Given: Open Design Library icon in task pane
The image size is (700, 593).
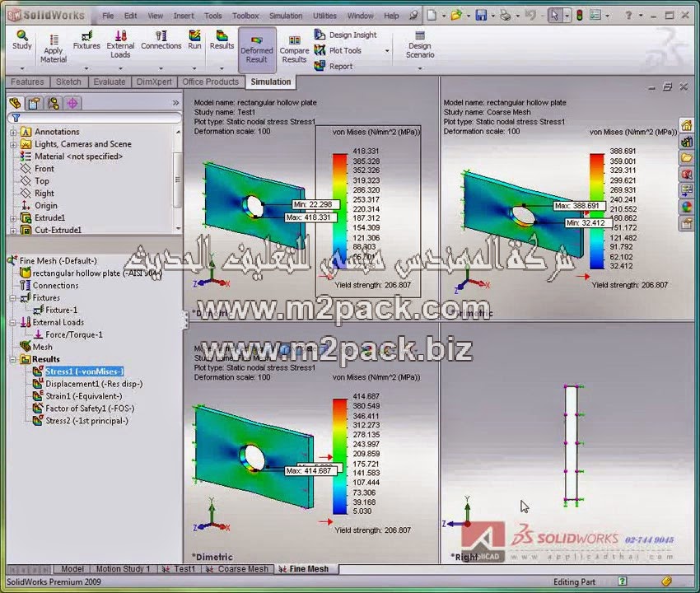Looking at the screenshot, I should click(686, 142).
